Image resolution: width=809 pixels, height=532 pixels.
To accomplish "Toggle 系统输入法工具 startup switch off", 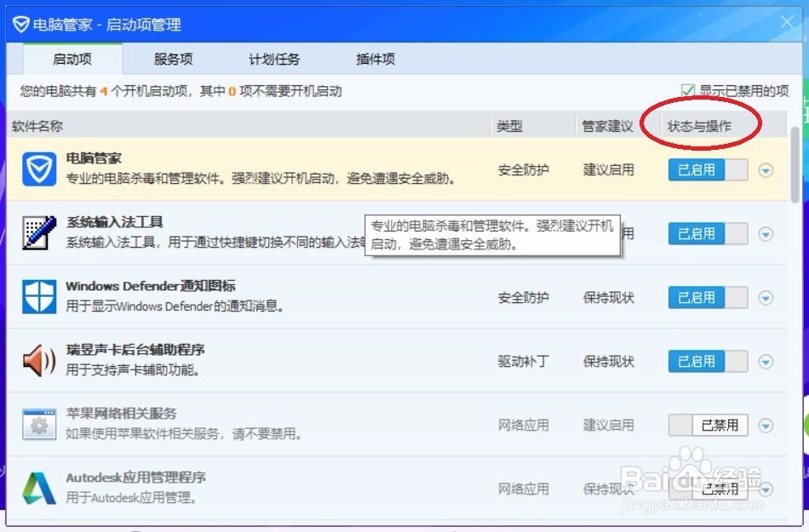I will click(708, 234).
